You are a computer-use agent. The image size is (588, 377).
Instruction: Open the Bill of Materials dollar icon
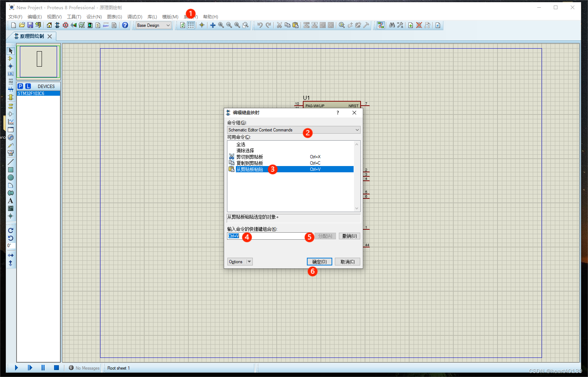[98, 25]
